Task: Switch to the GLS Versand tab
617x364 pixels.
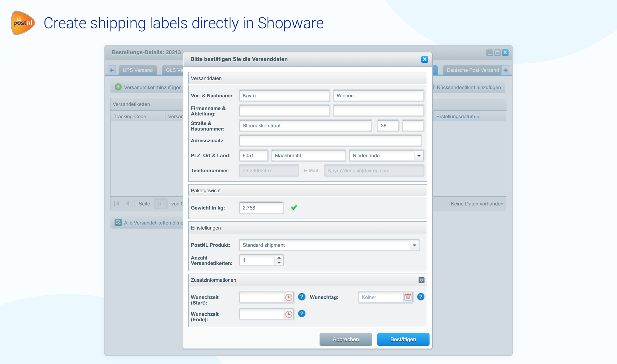Action: [173, 70]
